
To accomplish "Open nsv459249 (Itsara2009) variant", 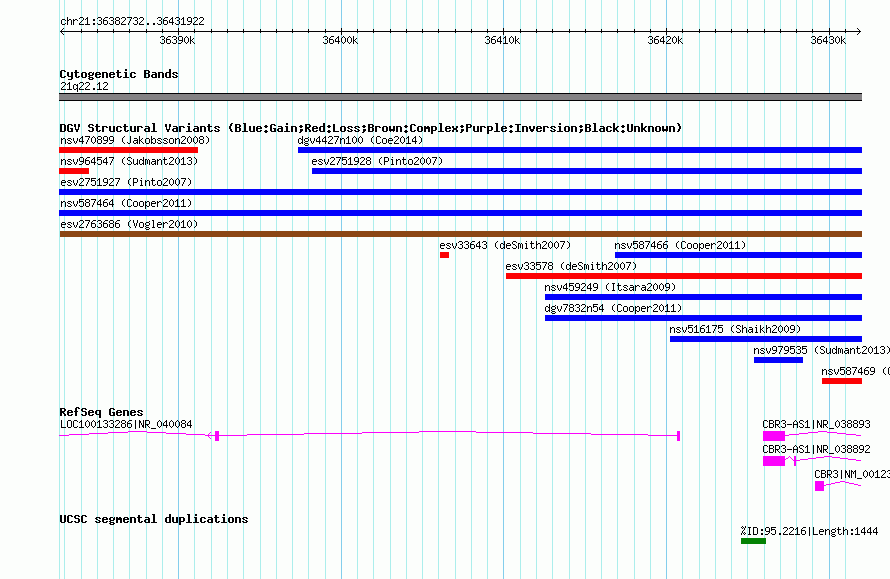I will click(x=610, y=287).
